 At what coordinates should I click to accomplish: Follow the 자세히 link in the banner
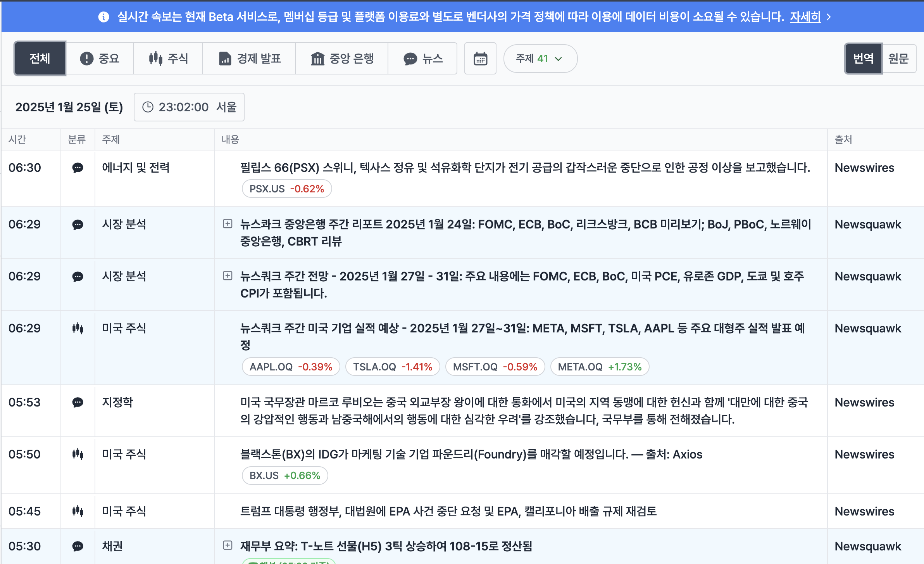[x=805, y=17]
